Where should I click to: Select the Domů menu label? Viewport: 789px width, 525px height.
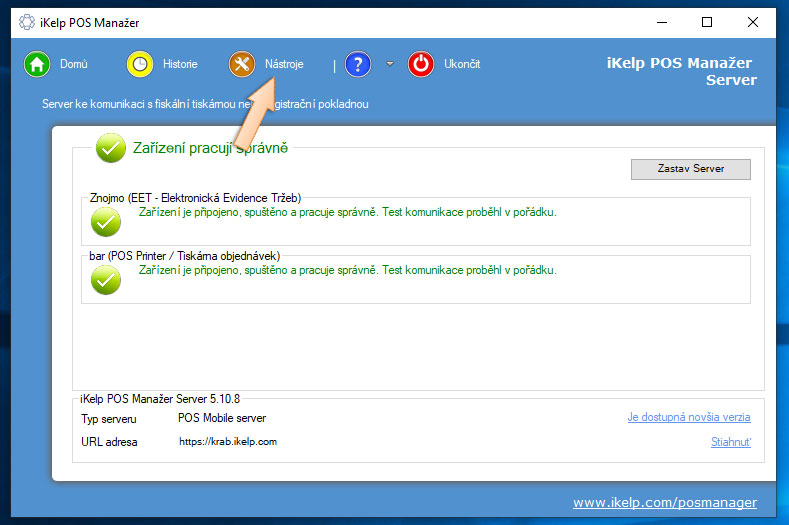pyautogui.click(x=74, y=64)
